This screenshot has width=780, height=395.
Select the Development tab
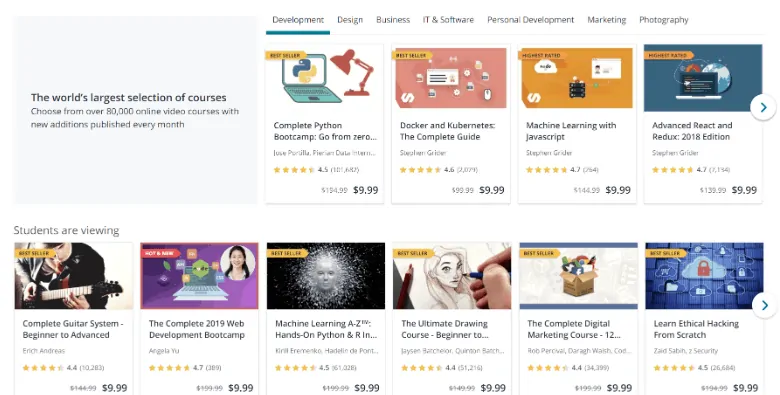298,20
